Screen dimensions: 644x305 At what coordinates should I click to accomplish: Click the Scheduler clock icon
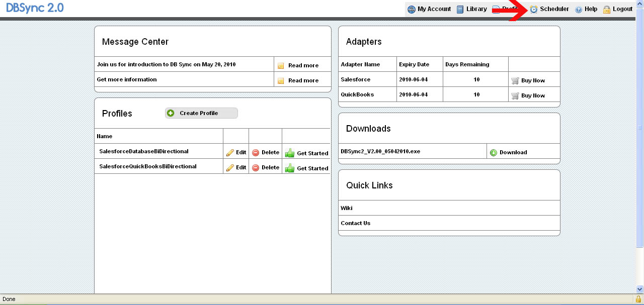[534, 10]
